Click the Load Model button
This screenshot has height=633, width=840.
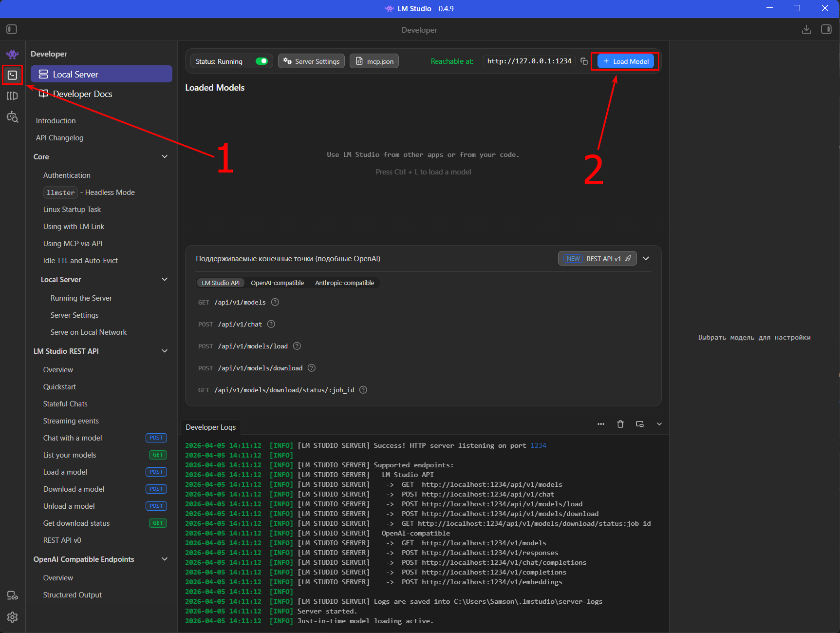[625, 61]
